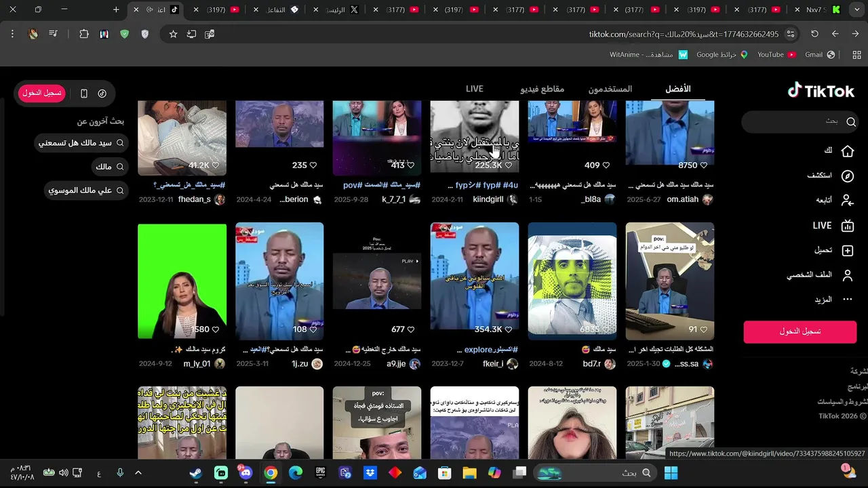Bookmark page with the star icon

173,34
